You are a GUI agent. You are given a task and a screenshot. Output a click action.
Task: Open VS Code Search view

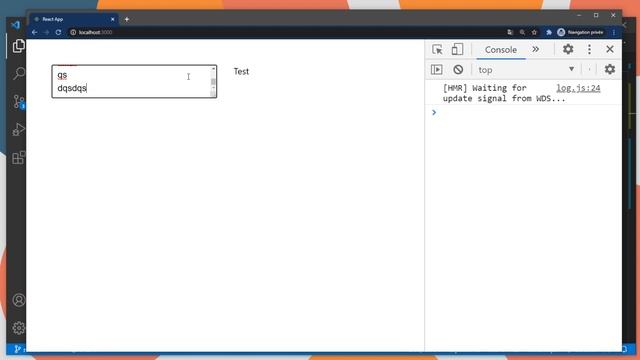tap(18, 74)
